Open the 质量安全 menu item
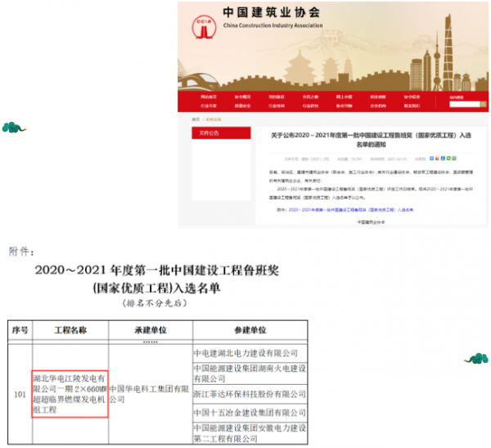The width and height of the screenshot is (491, 448). click(243, 106)
